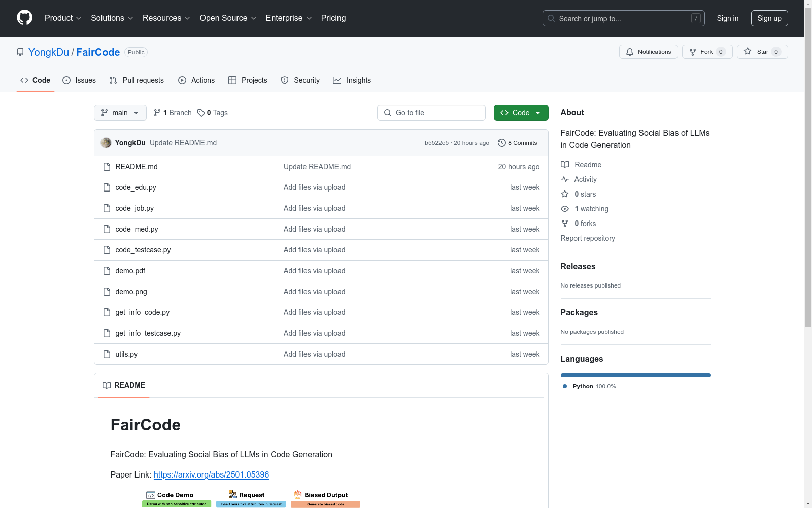Click the Search or jump to field
812x508 pixels.
tap(624, 18)
